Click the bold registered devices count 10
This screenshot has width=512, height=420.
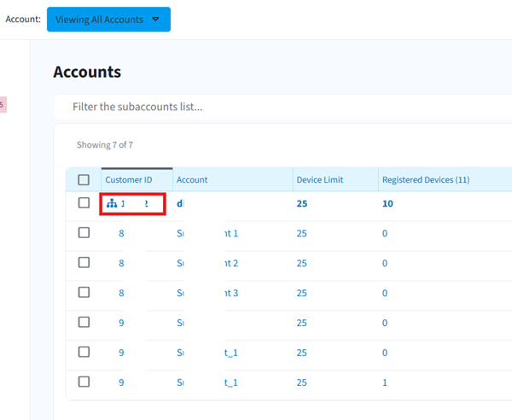388,204
